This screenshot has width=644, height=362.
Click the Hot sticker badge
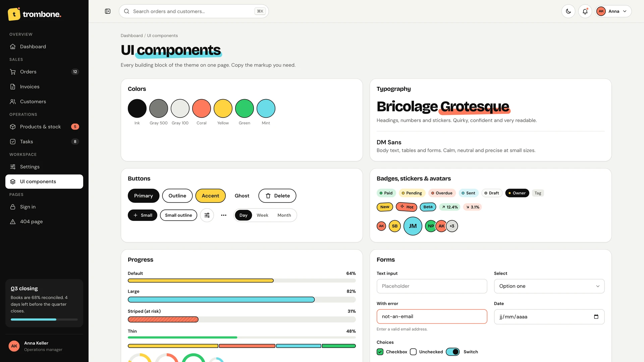click(407, 207)
